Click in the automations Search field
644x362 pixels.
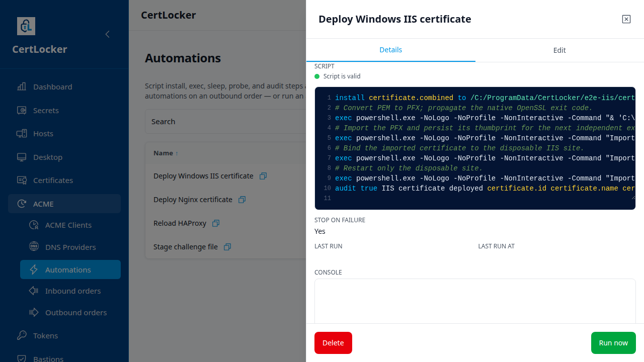coord(225,121)
